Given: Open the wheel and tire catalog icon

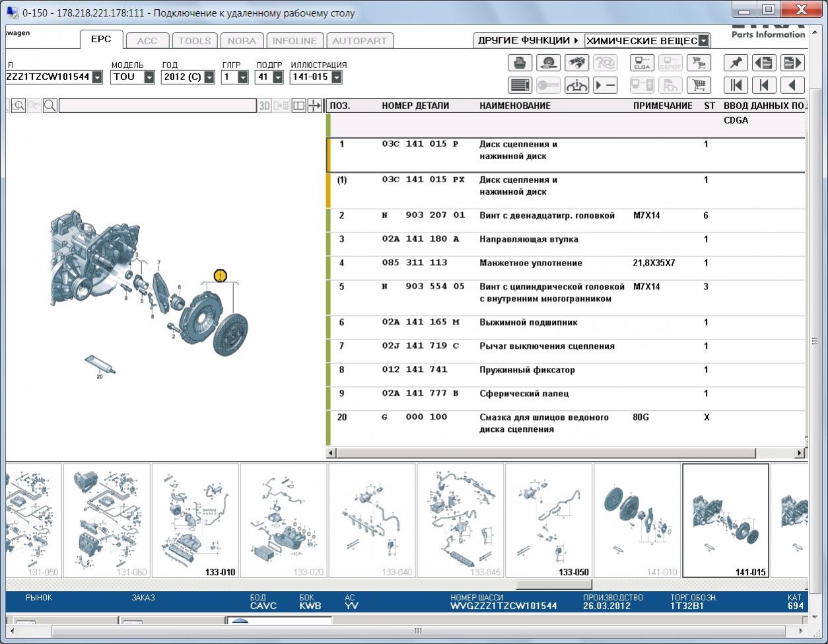Looking at the screenshot, I should tap(548, 63).
